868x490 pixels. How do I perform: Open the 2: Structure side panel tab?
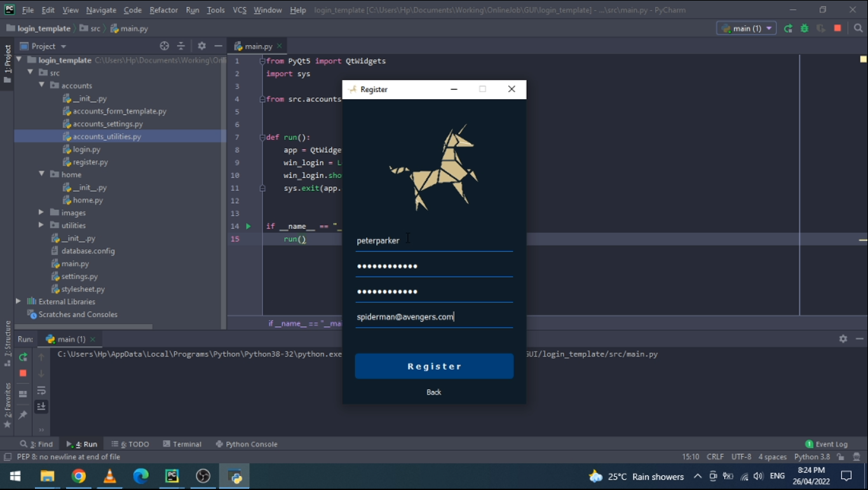click(x=8, y=343)
